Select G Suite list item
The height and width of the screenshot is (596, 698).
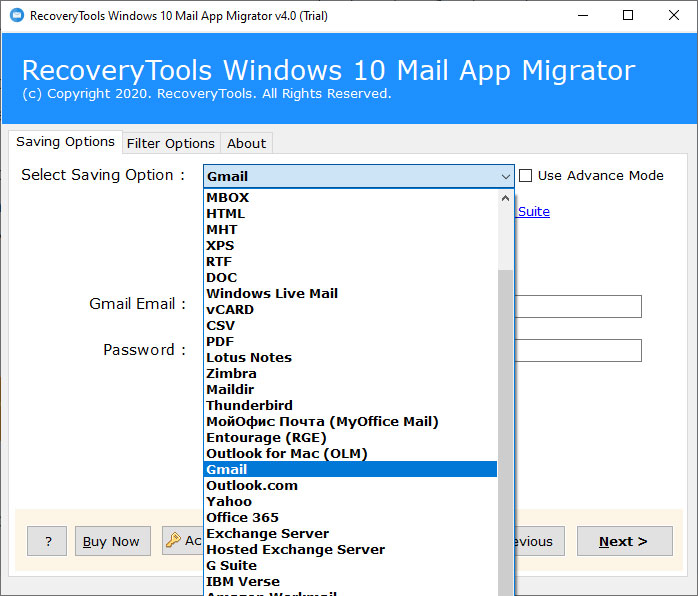click(x=351, y=566)
